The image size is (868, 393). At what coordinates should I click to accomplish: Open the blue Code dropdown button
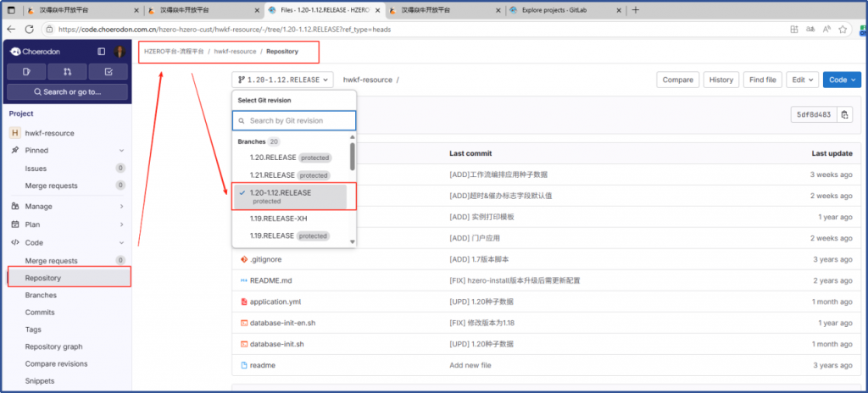pos(841,80)
